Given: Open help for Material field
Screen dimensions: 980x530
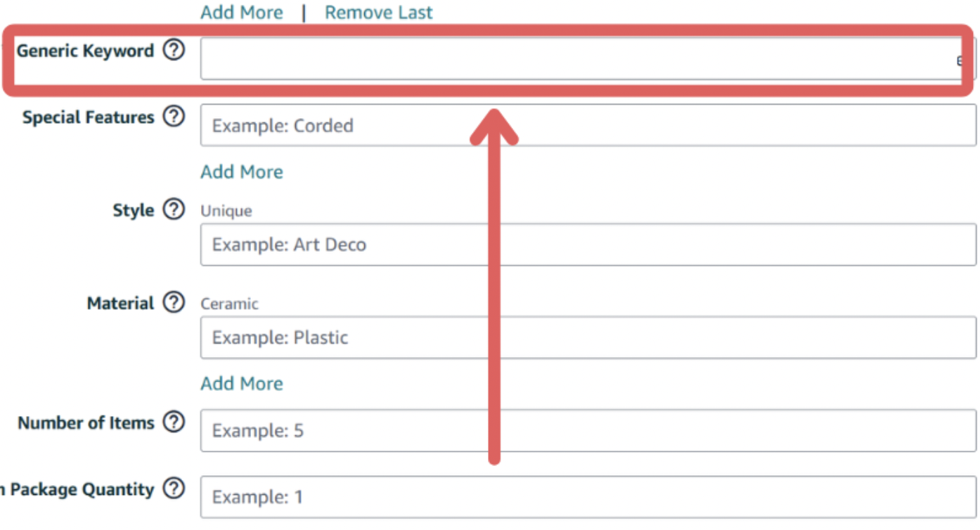Looking at the screenshot, I should click(x=173, y=302).
